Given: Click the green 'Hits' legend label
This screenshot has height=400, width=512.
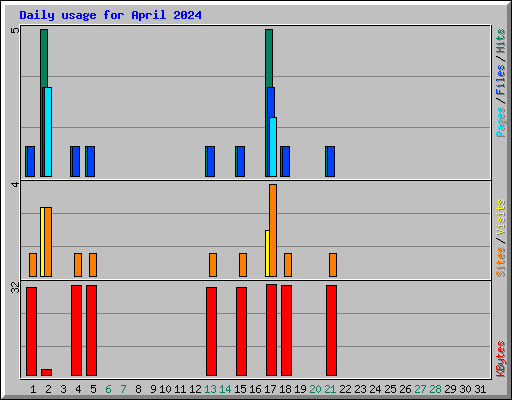Looking at the screenshot, I should [x=501, y=41].
